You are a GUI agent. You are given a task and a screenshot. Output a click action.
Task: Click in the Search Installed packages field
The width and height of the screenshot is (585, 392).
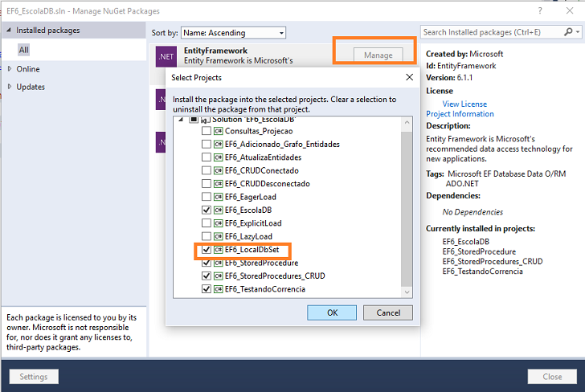[491, 32]
